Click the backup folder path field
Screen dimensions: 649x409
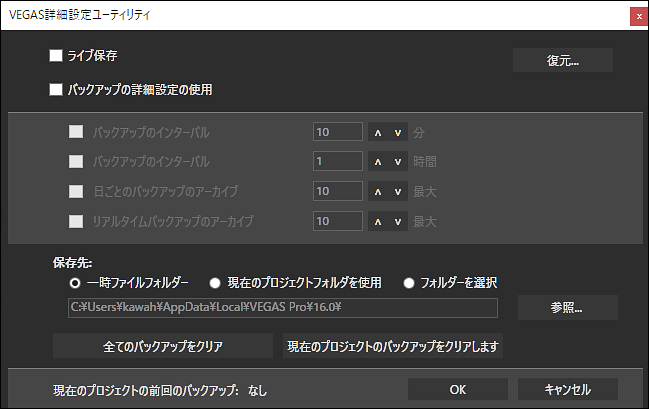pos(283,308)
